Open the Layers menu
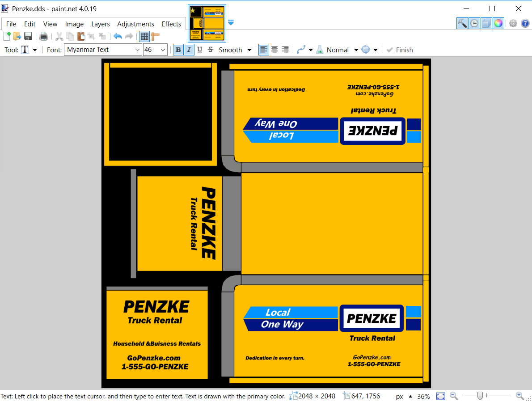The width and height of the screenshot is (532, 402). point(101,24)
